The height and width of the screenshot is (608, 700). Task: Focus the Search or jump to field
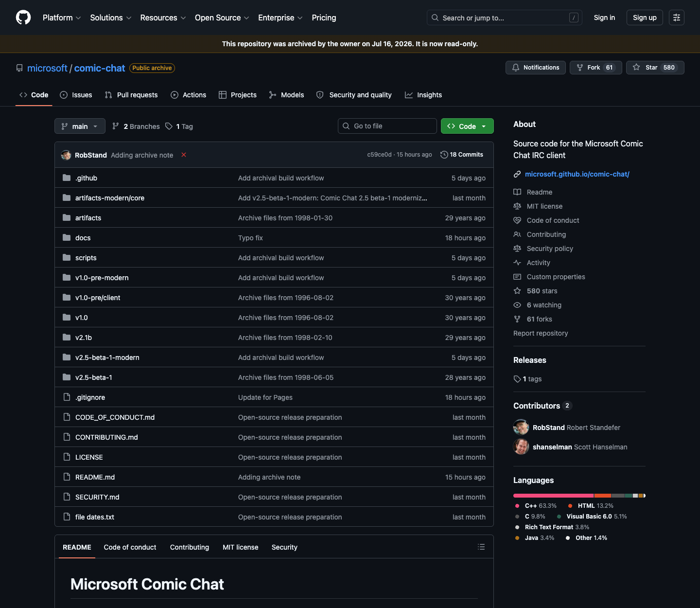[505, 18]
